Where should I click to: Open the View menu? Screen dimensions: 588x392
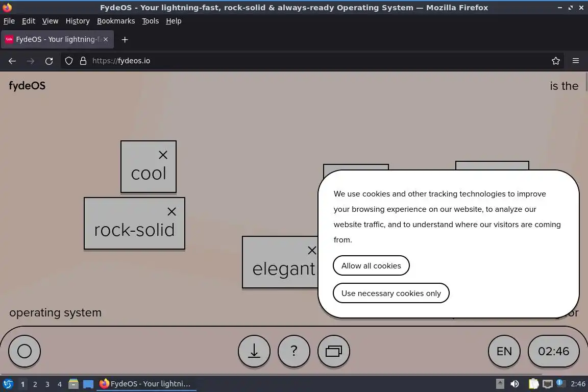pyautogui.click(x=50, y=21)
